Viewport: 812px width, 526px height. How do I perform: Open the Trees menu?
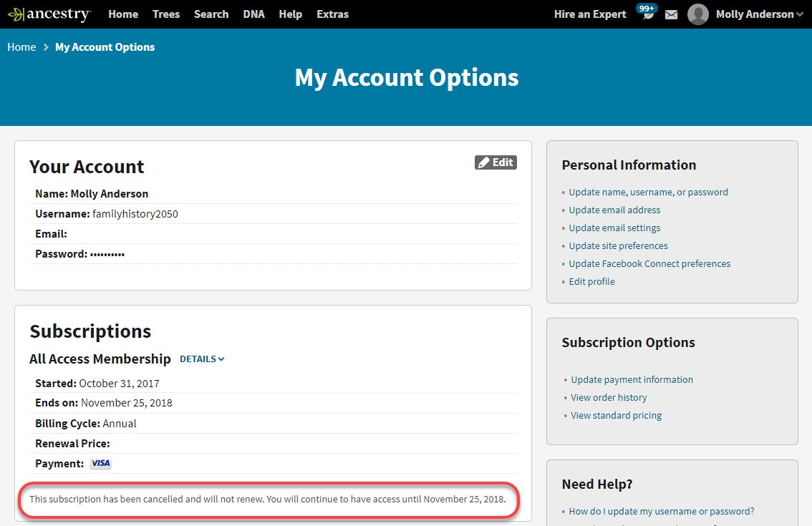coord(165,14)
